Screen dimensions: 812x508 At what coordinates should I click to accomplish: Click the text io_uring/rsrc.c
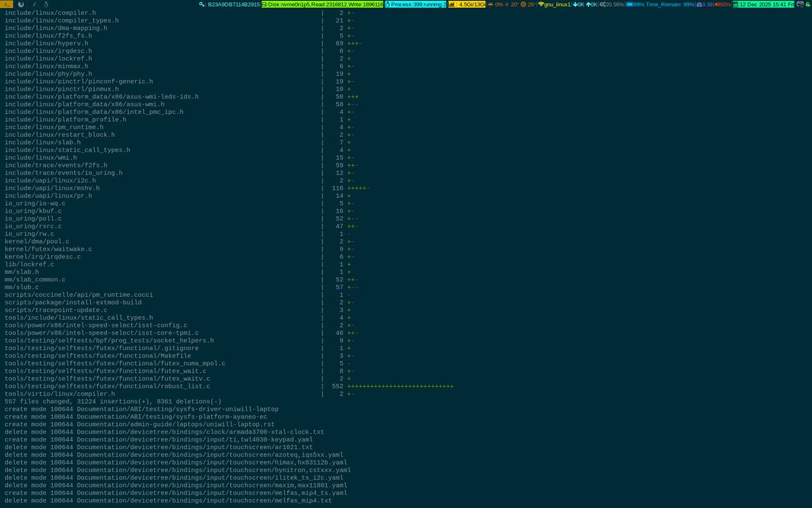pos(33,226)
